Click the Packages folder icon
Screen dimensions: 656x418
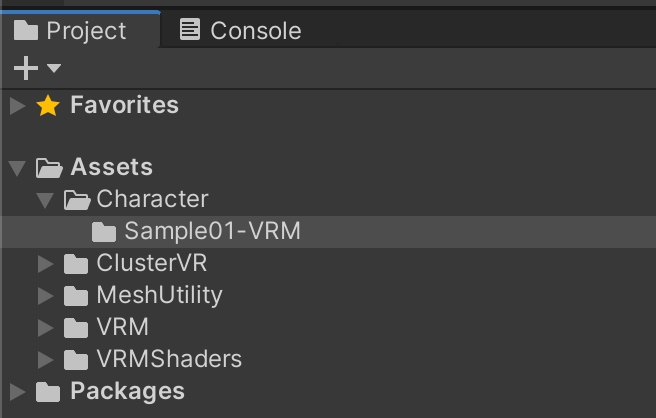(x=48, y=392)
